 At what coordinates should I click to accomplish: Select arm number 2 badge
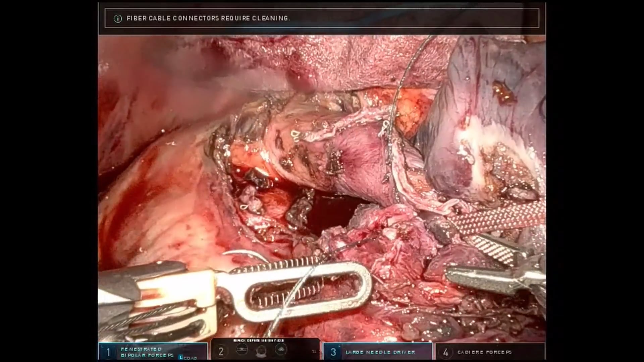221,352
